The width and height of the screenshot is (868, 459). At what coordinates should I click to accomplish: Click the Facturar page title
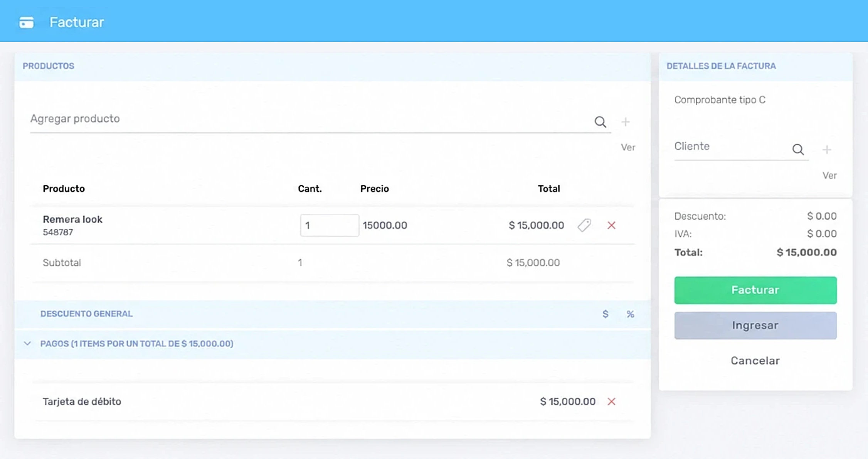77,22
